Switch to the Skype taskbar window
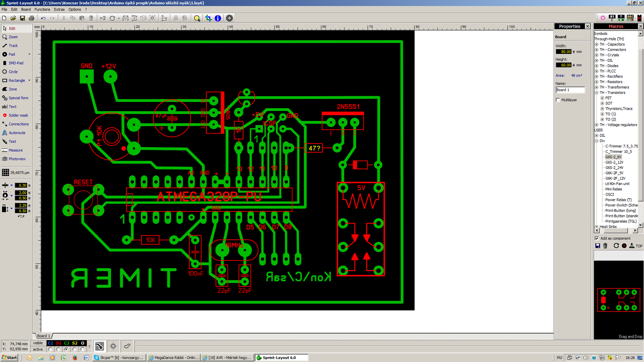Image resolution: width=644 pixels, height=362 pixels. [119, 357]
